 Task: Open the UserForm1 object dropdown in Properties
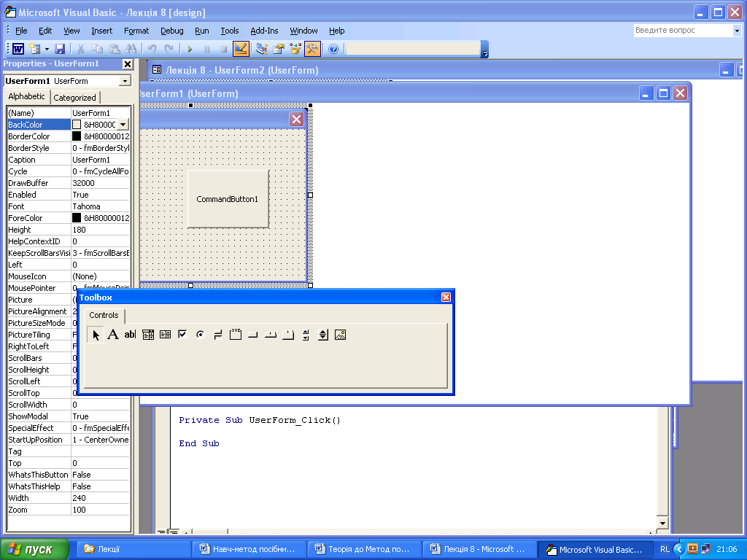(x=125, y=81)
